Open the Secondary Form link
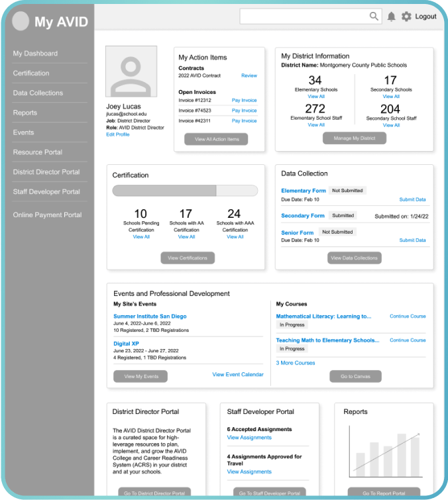 point(302,215)
